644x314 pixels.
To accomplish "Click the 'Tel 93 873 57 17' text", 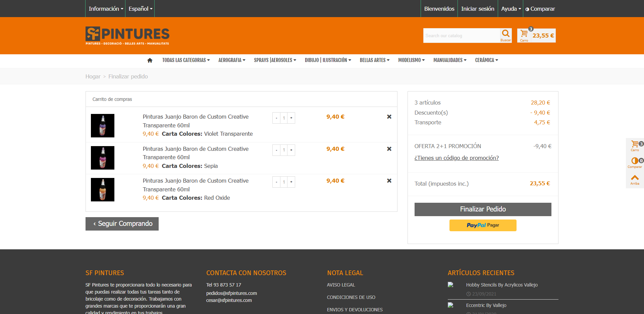I will point(224,285).
